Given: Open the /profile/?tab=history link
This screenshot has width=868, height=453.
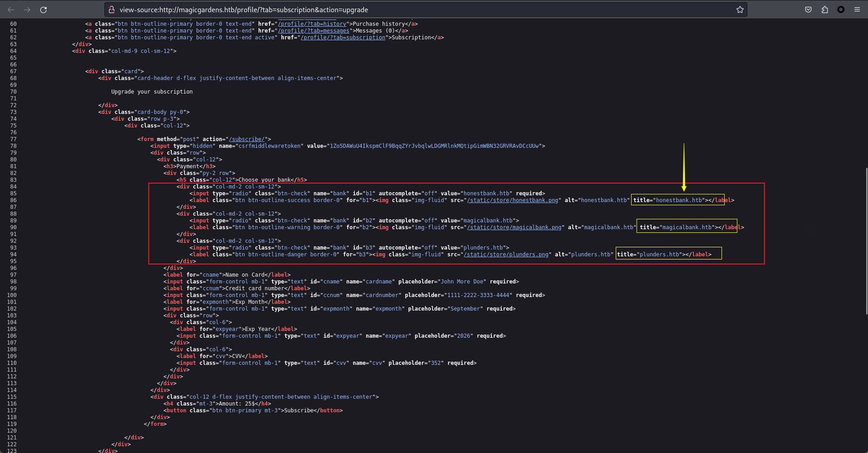Looking at the screenshot, I should pos(312,24).
